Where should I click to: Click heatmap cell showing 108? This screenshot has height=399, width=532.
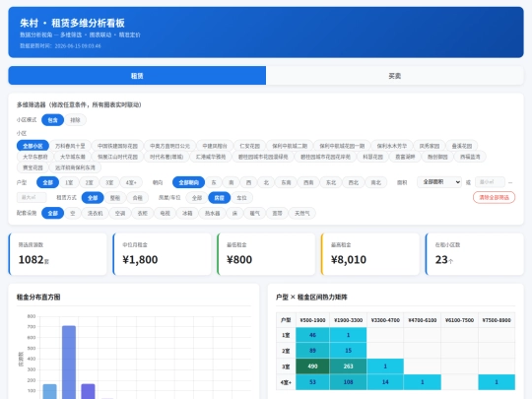coord(348,382)
